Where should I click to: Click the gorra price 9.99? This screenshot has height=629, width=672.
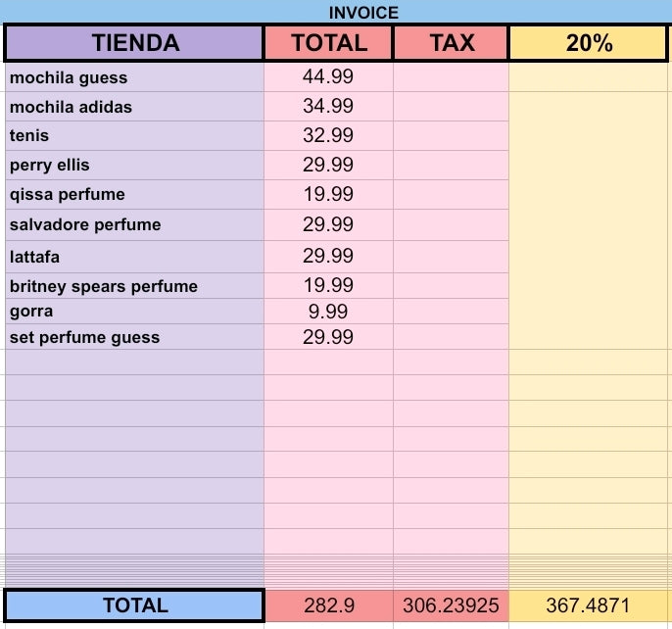(328, 312)
